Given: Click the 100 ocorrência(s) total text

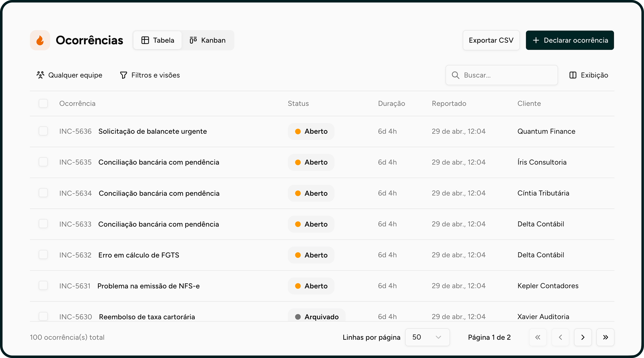Looking at the screenshot, I should coord(67,337).
